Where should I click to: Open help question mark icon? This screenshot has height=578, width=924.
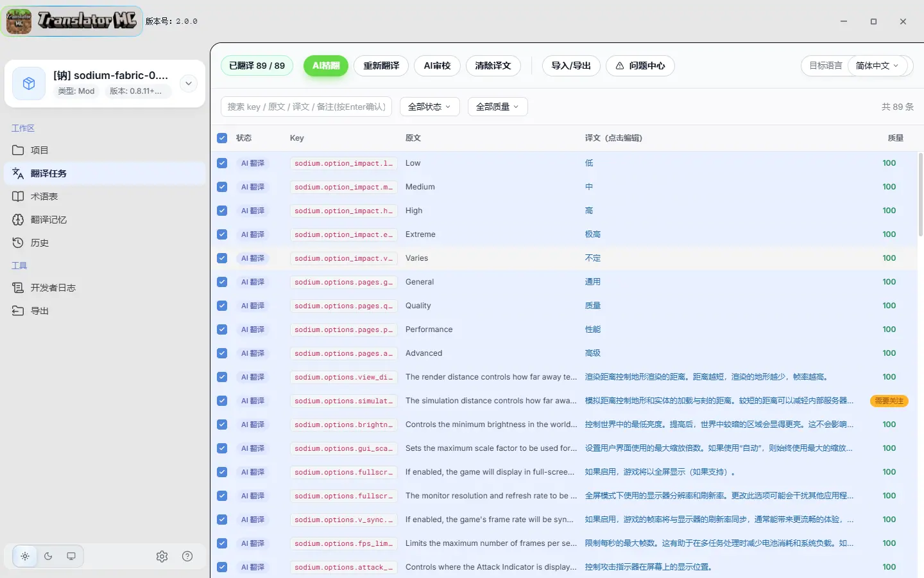coord(187,556)
